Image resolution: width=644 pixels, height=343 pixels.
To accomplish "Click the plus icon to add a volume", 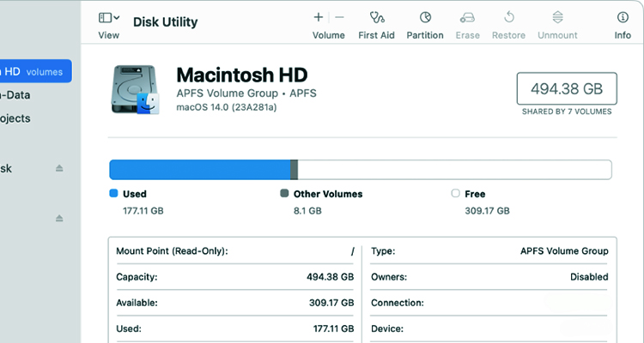I will [x=319, y=17].
